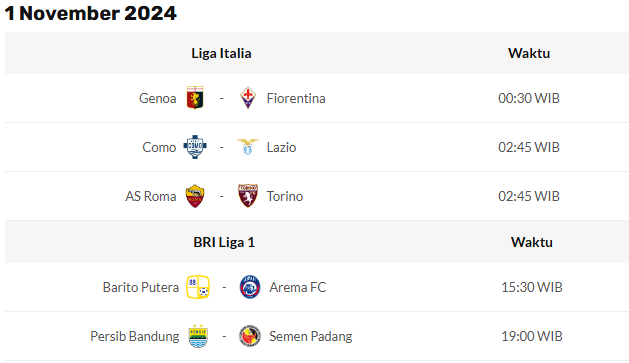The image size is (629, 363).
Task: Select the Lazio eagle logo
Action: pos(248,147)
